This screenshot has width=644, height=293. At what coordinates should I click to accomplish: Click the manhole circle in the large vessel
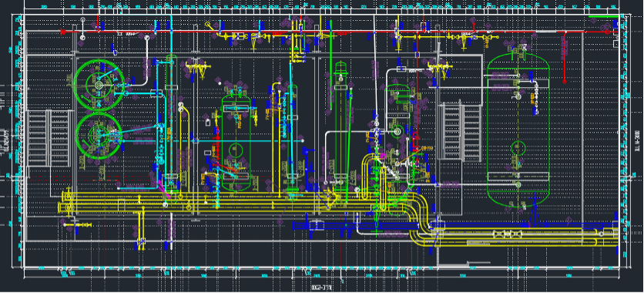[x=518, y=147]
